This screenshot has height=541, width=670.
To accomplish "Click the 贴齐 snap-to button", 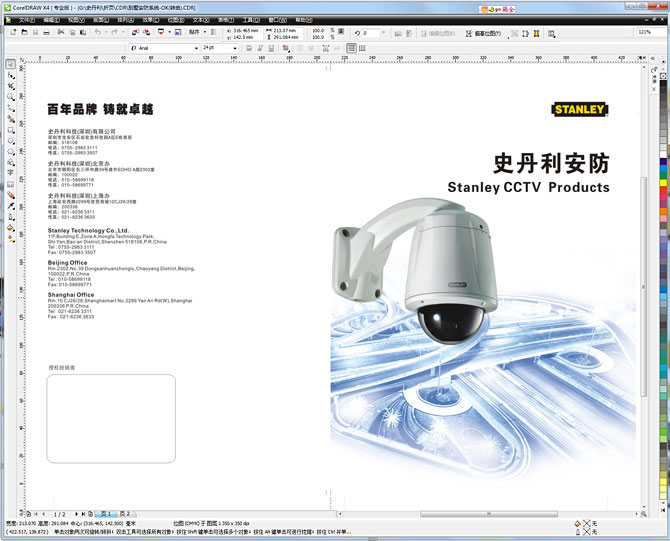I will 195,33.
